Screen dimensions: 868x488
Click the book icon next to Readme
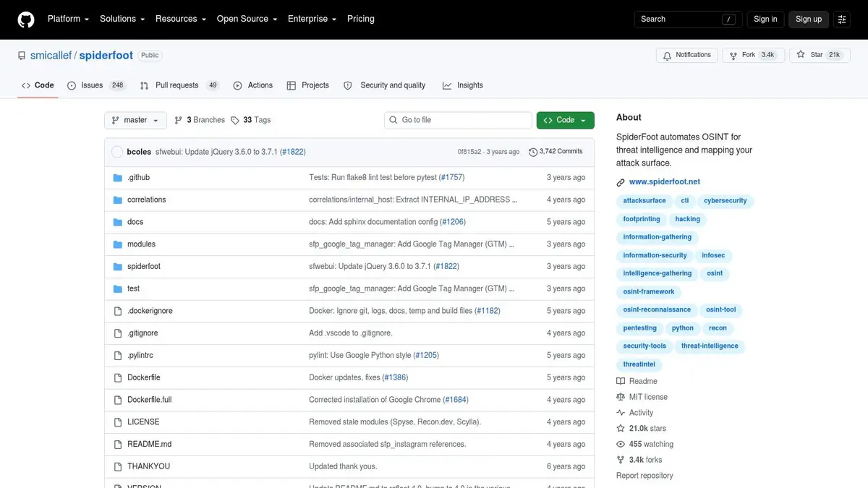click(x=621, y=381)
